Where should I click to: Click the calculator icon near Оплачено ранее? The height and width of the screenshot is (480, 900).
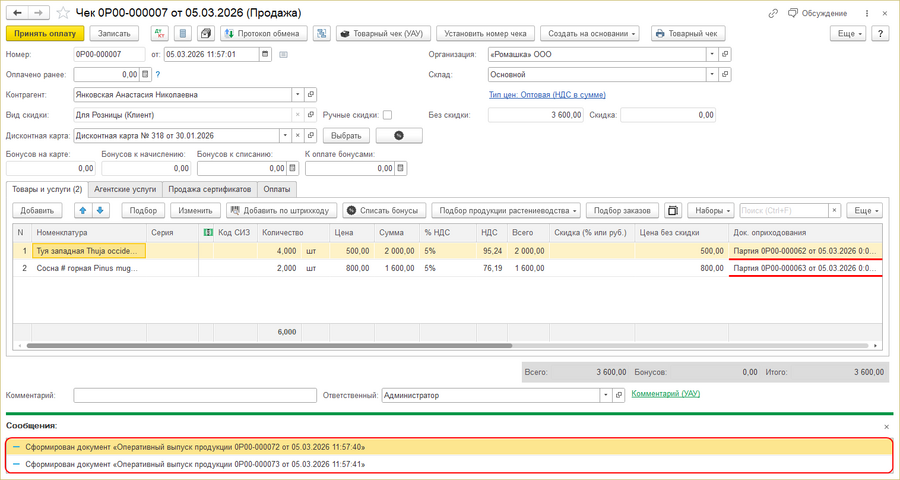(x=146, y=74)
